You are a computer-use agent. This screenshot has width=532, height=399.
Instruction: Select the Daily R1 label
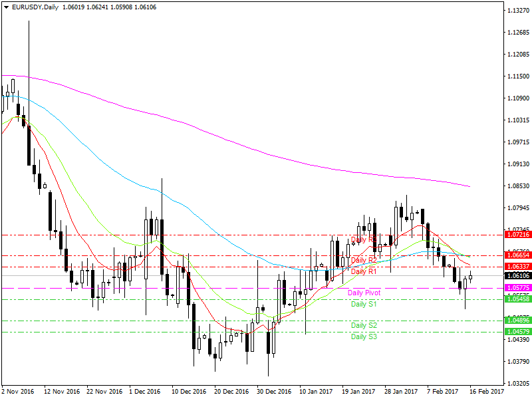364,271
